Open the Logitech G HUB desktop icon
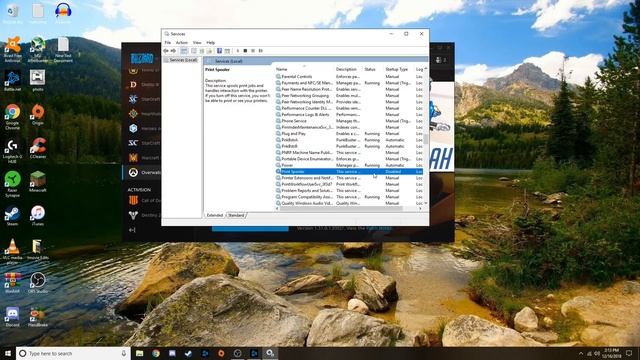This screenshot has width=640, height=360. coord(12,151)
